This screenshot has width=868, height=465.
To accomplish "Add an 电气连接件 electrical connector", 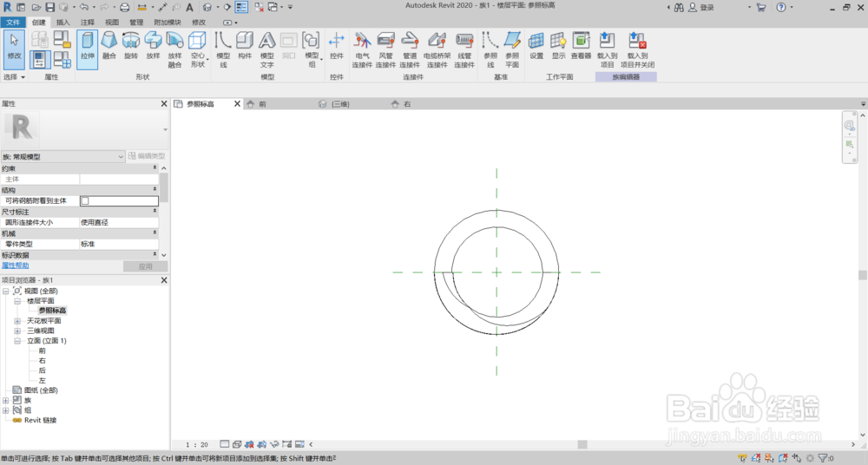I will coord(362,49).
